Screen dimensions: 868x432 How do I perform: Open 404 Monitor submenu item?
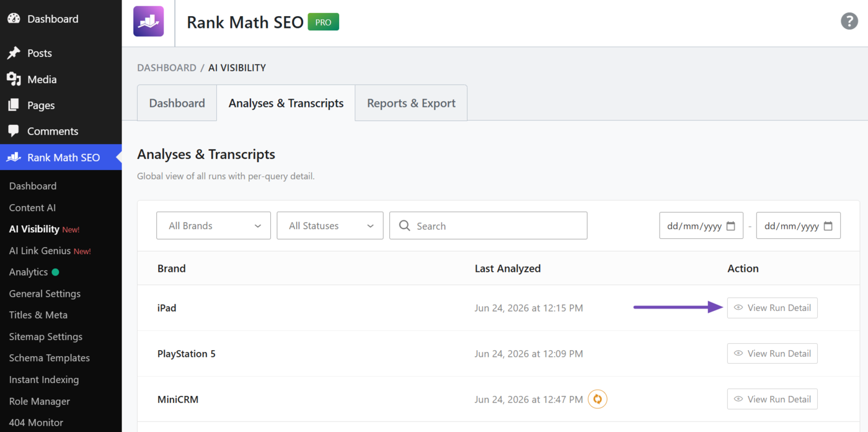(36, 423)
